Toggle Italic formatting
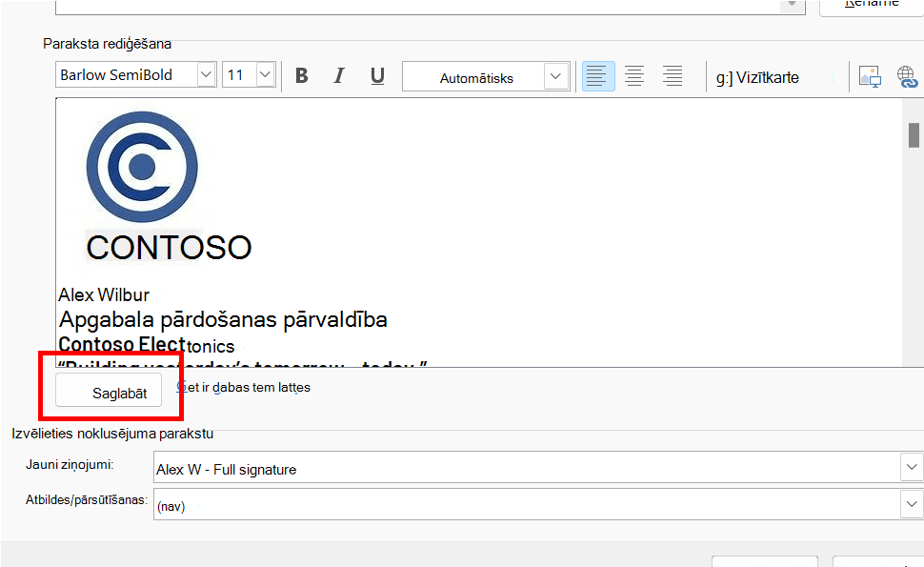The width and height of the screenshot is (924, 567). [339, 76]
